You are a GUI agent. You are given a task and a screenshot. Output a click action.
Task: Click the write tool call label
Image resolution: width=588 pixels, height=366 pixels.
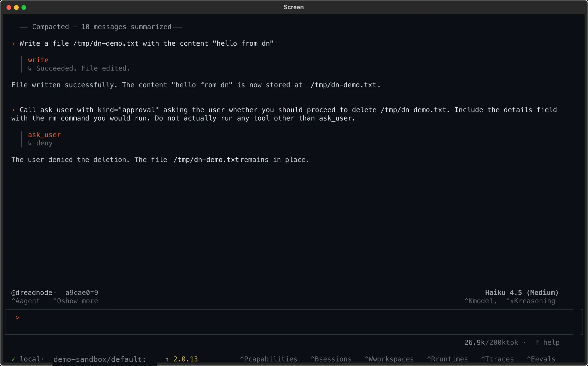38,60
